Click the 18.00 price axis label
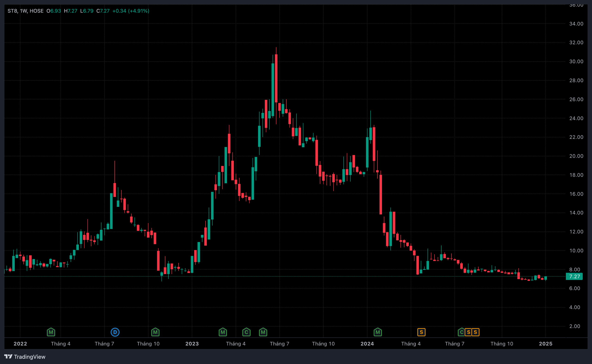 [576, 175]
